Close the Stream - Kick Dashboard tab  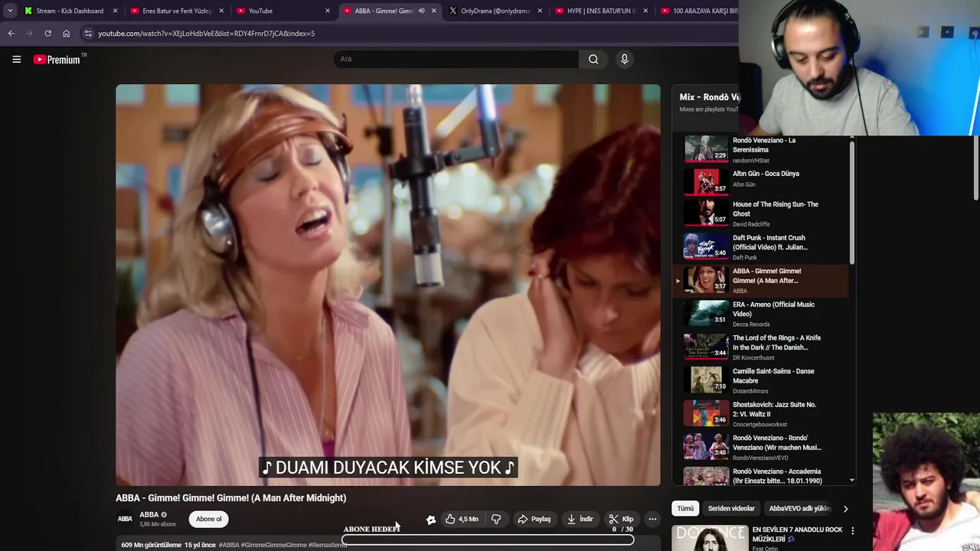click(x=116, y=11)
